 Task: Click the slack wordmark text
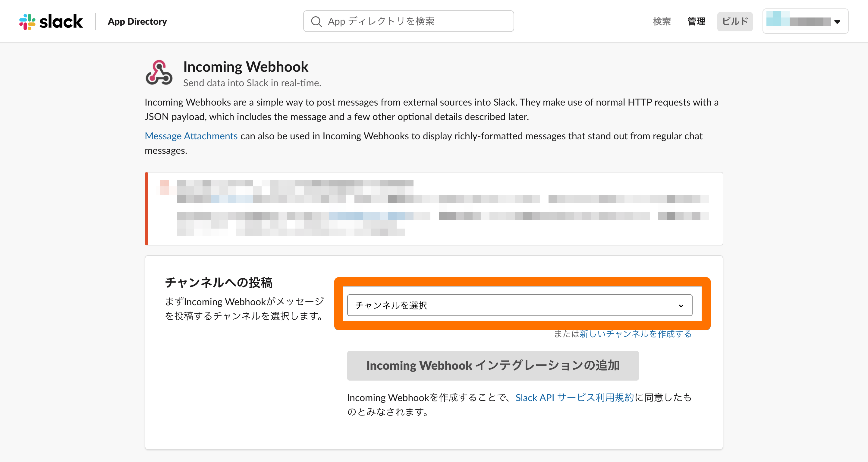coord(61,22)
